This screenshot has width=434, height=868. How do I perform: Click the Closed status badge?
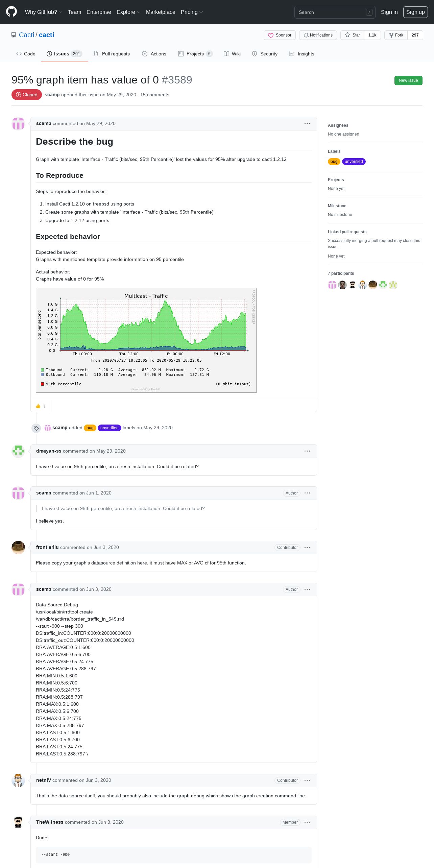(x=26, y=95)
